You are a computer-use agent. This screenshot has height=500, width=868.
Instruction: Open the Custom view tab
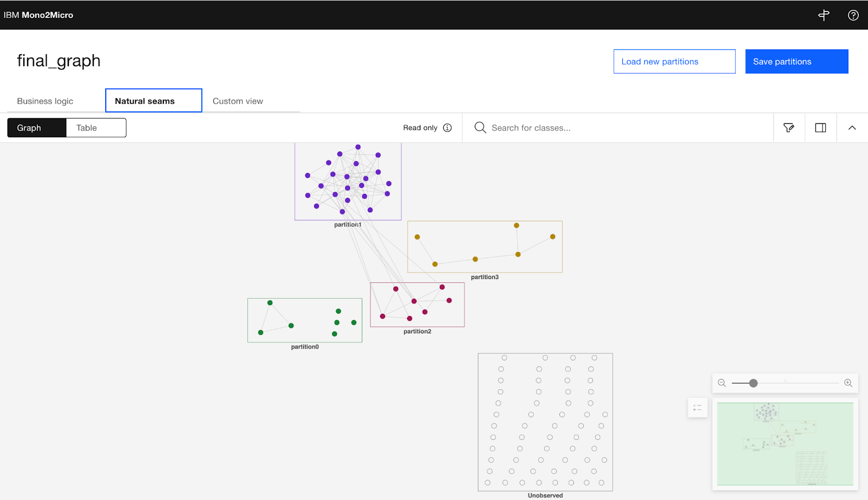point(238,100)
